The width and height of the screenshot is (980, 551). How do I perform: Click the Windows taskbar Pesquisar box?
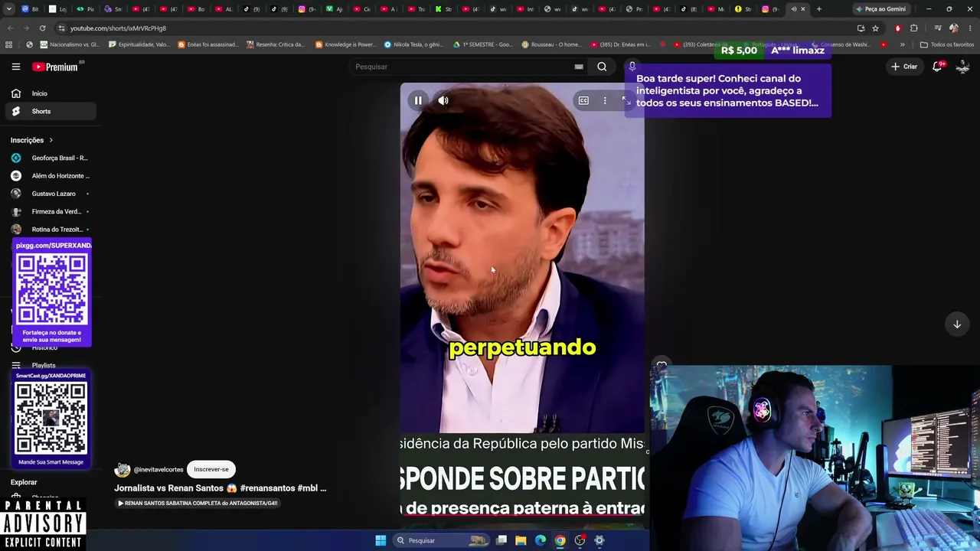440,540
